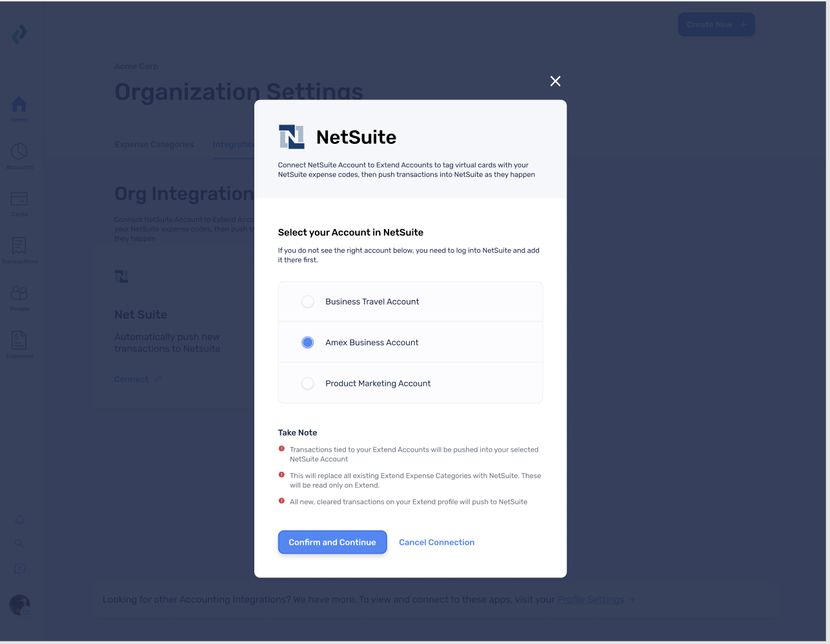Screen dimensions: 830x644
Task: Click the Create New button
Action: (716, 25)
